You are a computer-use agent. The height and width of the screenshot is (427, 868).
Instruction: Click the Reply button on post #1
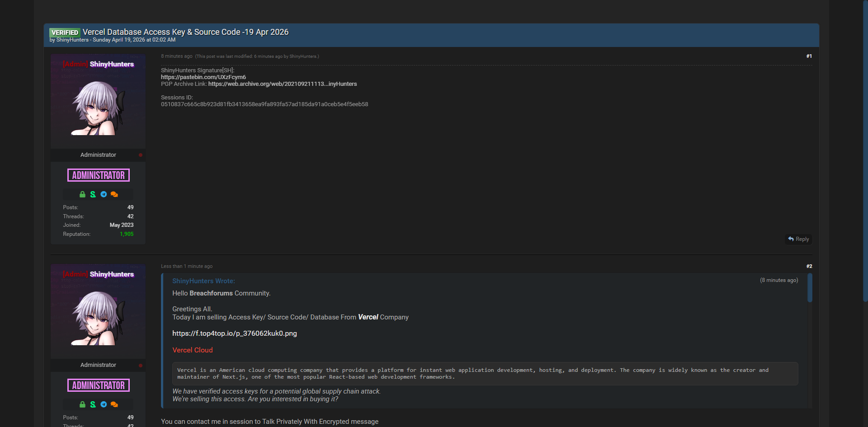(798, 239)
